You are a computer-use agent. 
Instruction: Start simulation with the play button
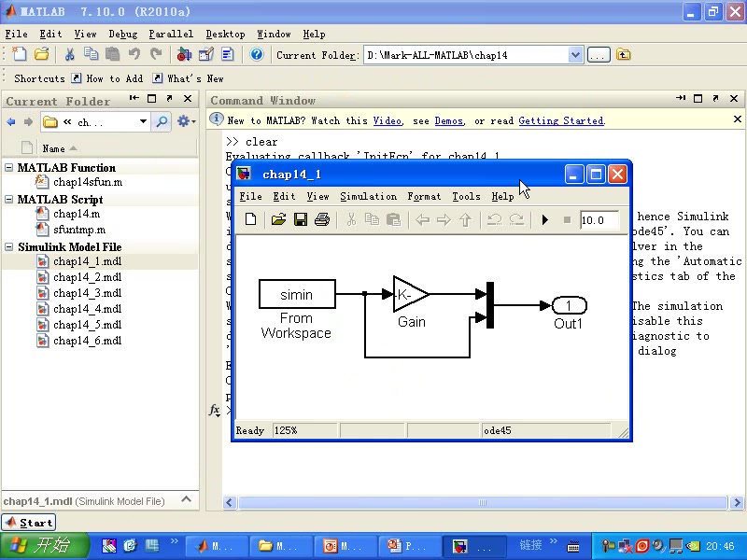(545, 219)
